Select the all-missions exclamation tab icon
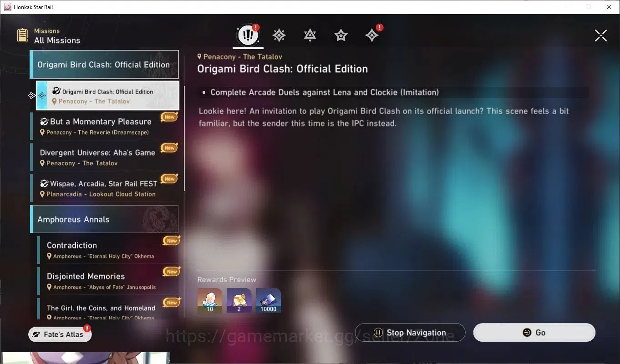This screenshot has height=364, width=620. pos(248,35)
